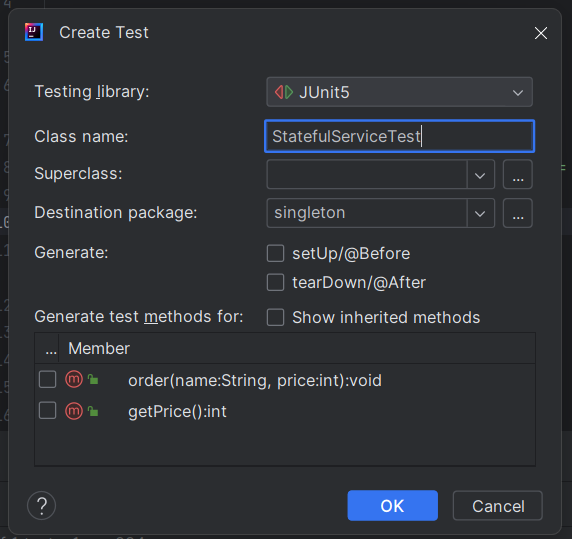Expand the Destination package dropdown arrow
Screen dimensions: 572x539
(480, 213)
